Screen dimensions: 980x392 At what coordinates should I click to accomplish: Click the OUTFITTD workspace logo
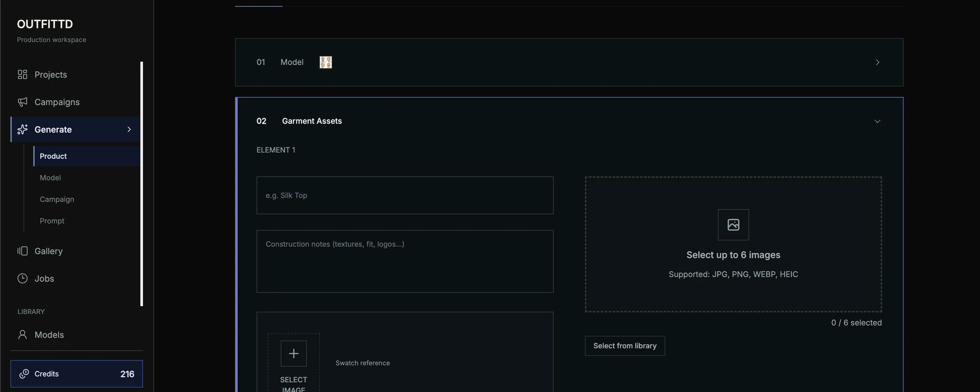(x=45, y=24)
